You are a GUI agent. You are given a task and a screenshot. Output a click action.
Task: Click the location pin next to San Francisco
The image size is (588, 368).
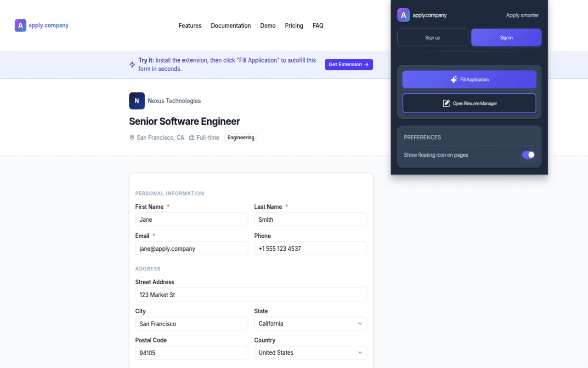click(132, 137)
